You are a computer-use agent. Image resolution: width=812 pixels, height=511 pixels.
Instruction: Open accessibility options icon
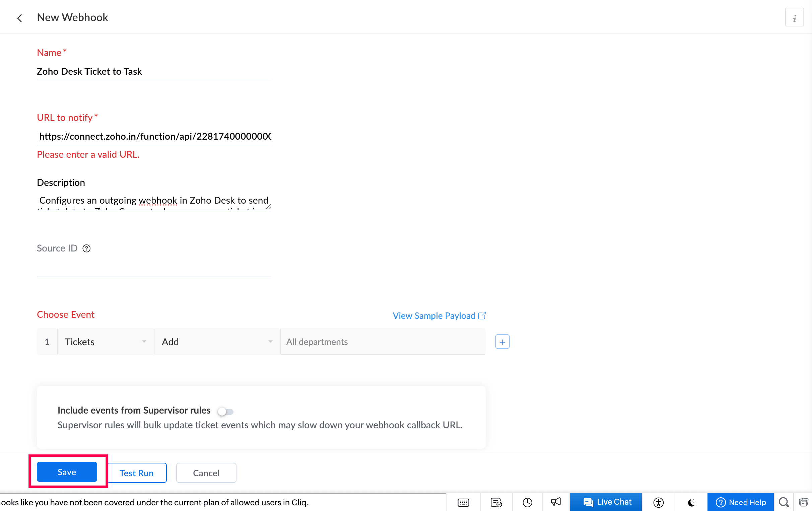click(x=658, y=502)
